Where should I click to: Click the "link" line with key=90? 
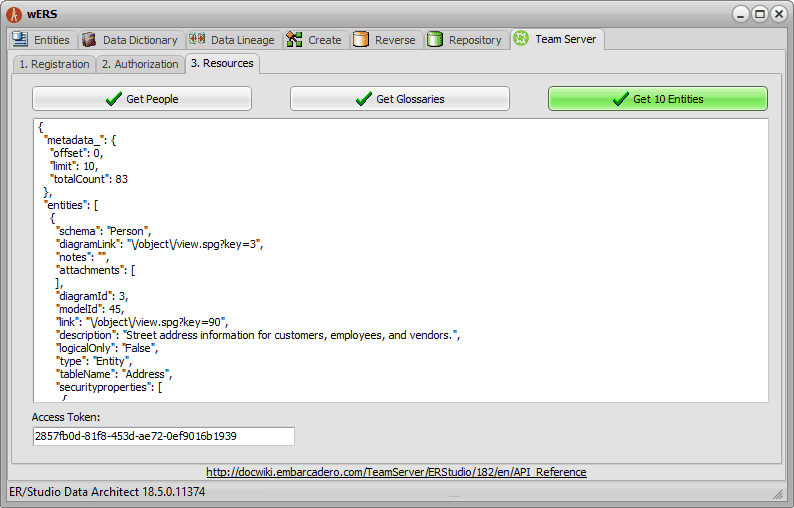click(x=142, y=322)
